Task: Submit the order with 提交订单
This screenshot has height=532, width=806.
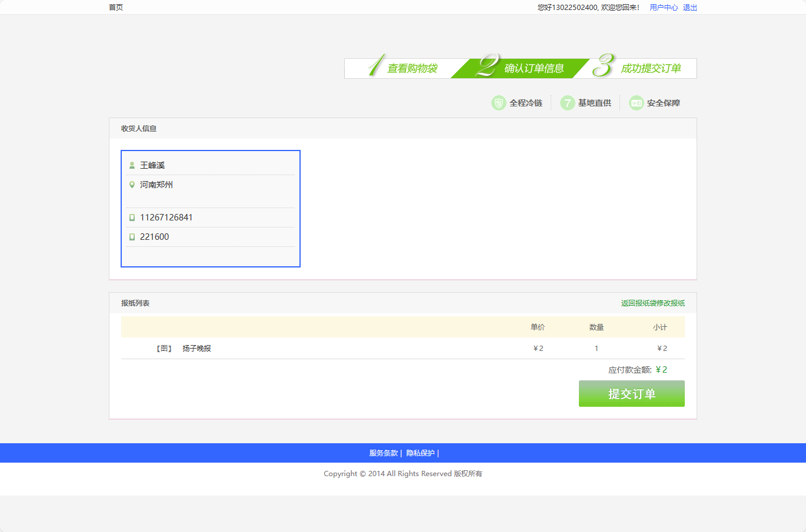Action: coord(632,394)
